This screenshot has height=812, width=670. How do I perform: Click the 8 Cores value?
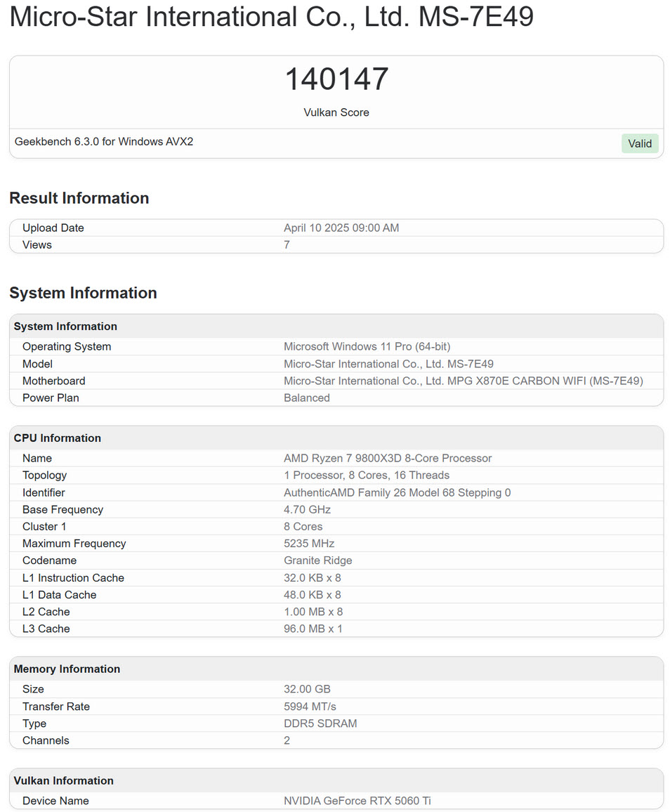pos(303,527)
